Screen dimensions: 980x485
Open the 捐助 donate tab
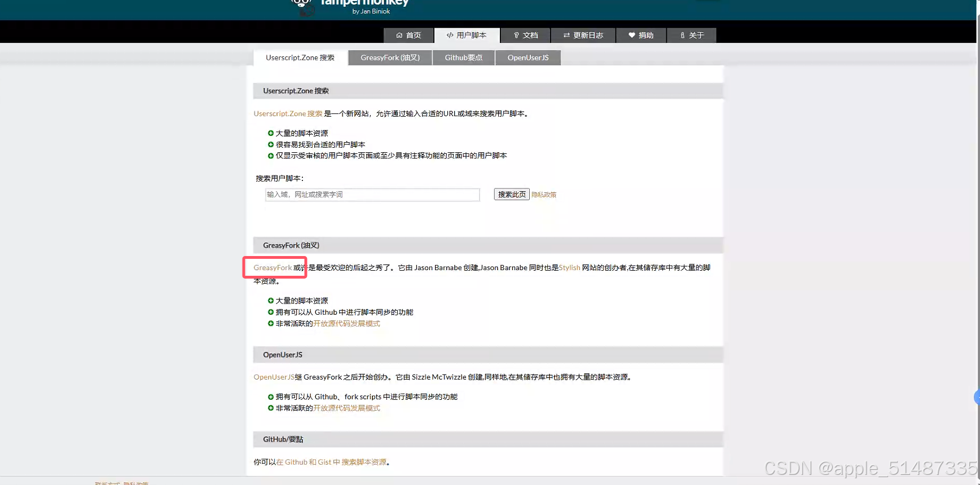pyautogui.click(x=641, y=36)
